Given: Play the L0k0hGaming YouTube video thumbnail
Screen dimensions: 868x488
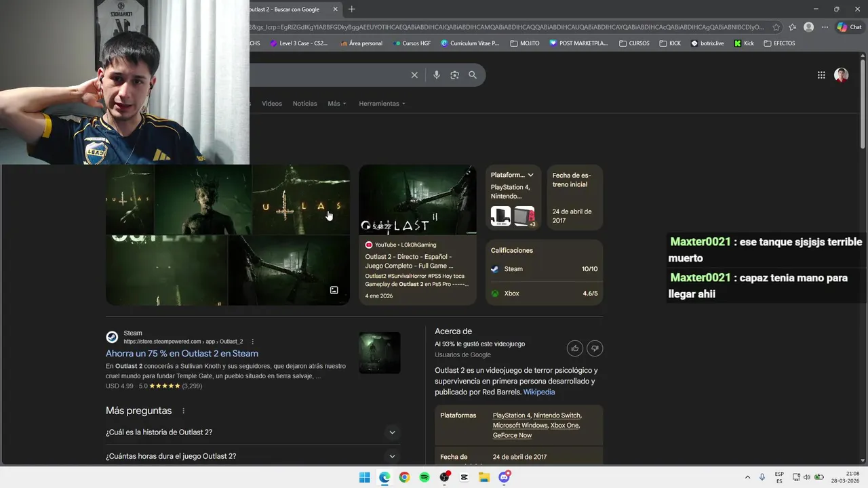Looking at the screenshot, I should coord(418,200).
